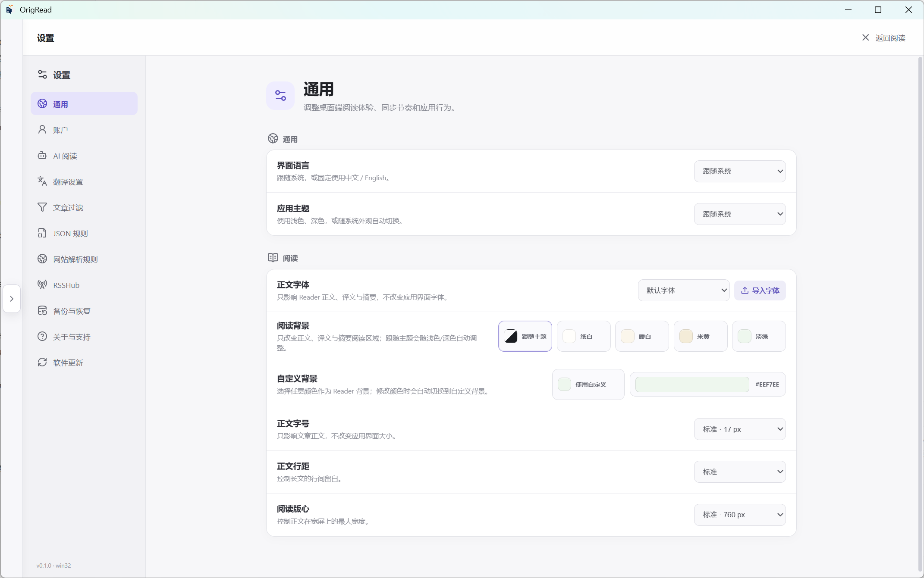The width and height of the screenshot is (924, 578).
Task: Open the 正文字体 默认字体 dropdown
Action: point(684,291)
